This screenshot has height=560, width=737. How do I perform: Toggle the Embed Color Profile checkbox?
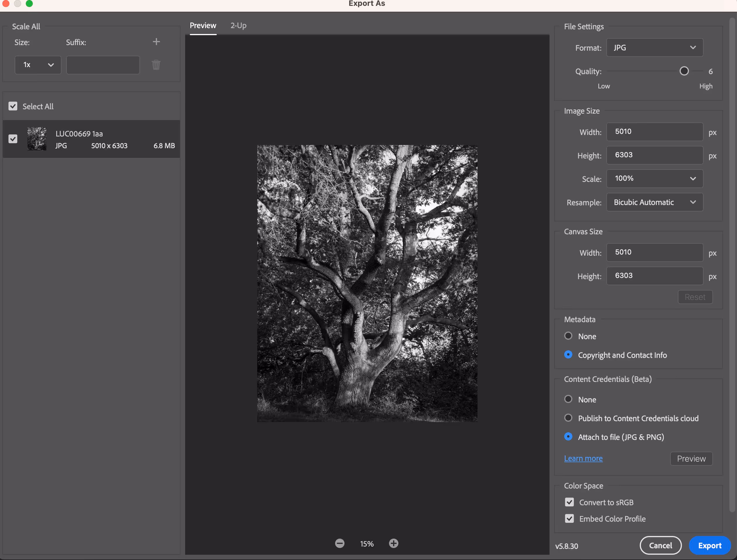click(x=569, y=519)
